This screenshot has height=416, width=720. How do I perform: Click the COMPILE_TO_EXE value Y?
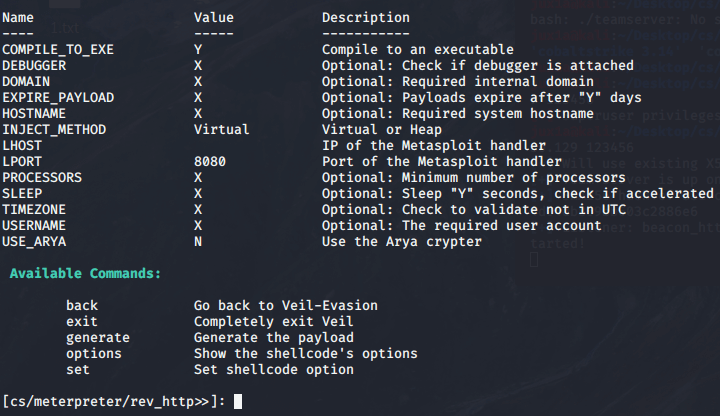tap(198, 50)
